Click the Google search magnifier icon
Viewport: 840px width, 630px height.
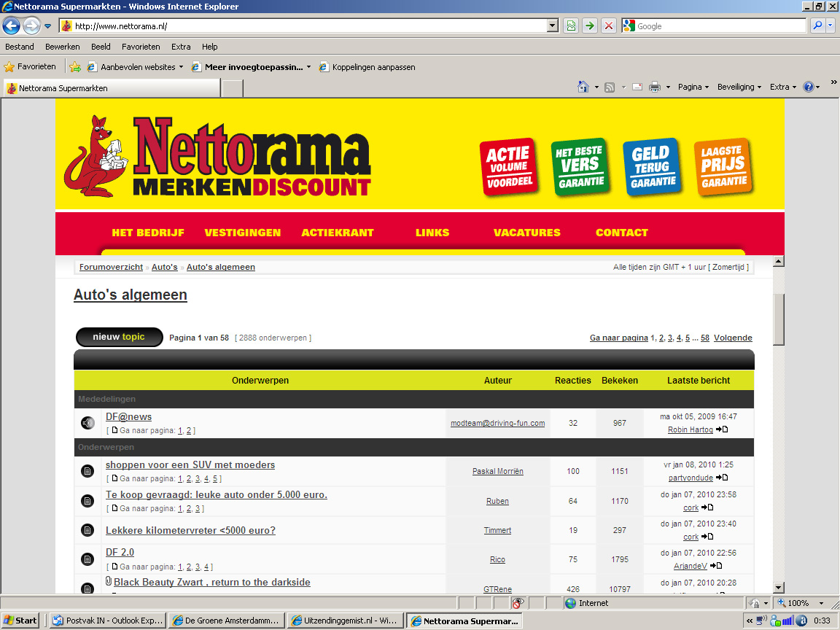point(817,26)
